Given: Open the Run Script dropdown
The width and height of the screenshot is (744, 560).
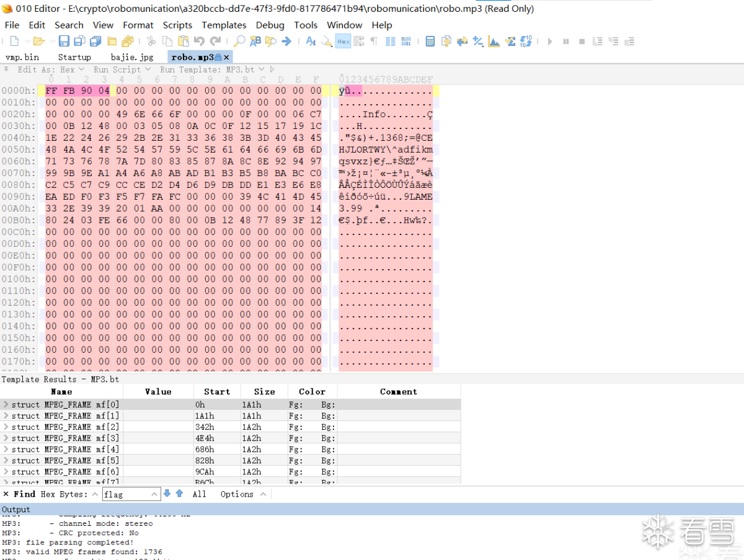Looking at the screenshot, I should pos(122,69).
